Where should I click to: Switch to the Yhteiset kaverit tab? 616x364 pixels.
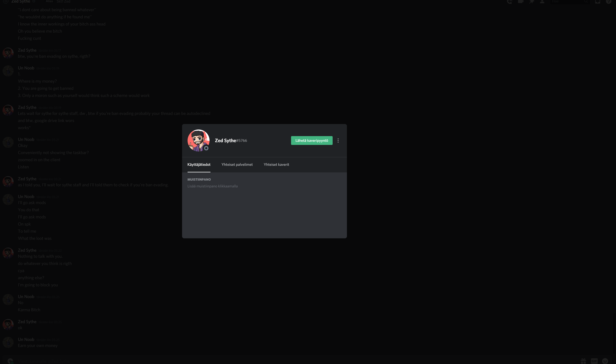(276, 165)
